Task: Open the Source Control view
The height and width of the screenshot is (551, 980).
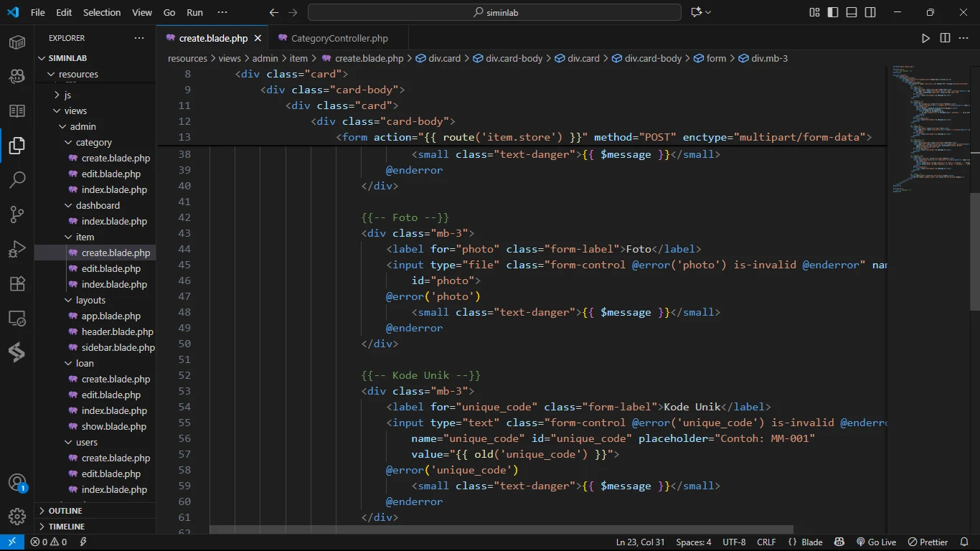Action: coord(17,215)
